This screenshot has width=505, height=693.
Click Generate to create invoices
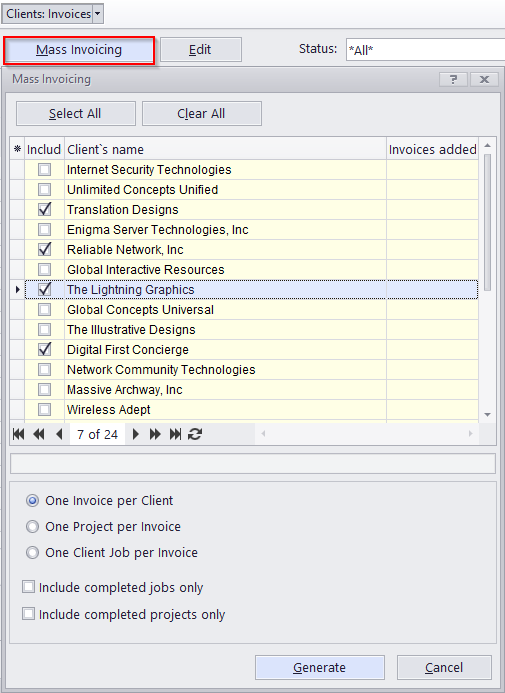pyautogui.click(x=319, y=667)
